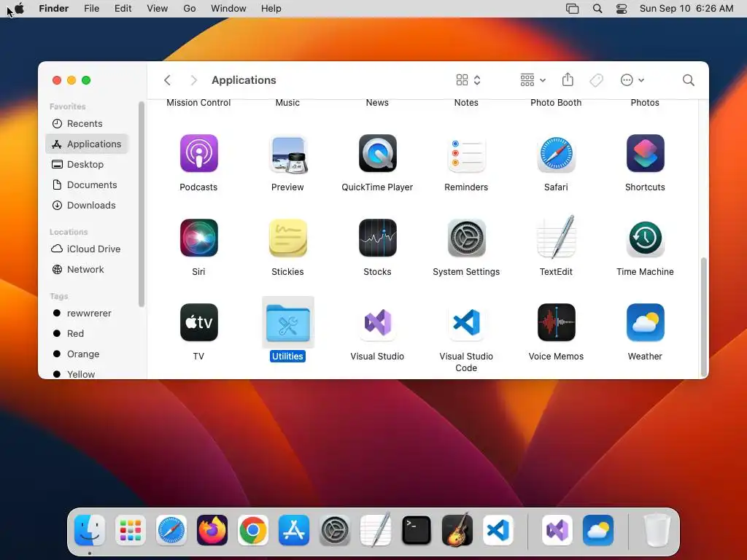Open App Store from the Dock

[294, 530]
